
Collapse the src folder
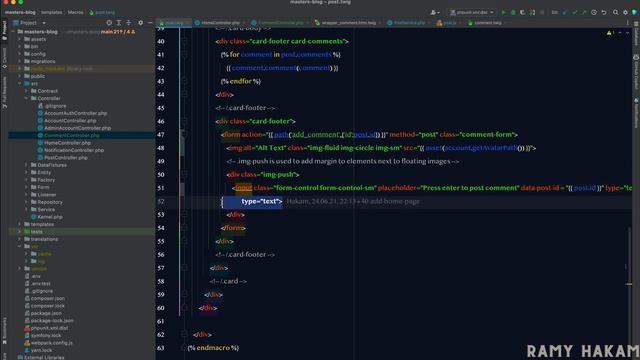(19, 84)
